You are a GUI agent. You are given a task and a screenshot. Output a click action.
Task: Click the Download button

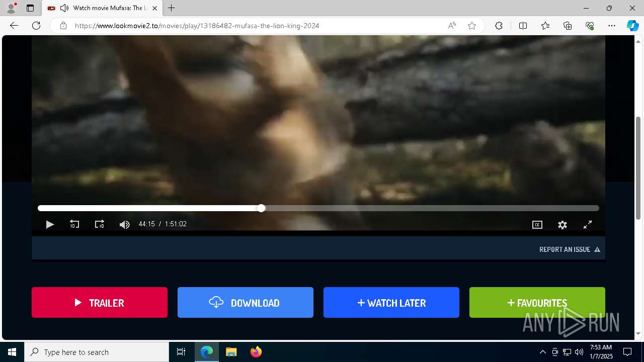tap(246, 303)
